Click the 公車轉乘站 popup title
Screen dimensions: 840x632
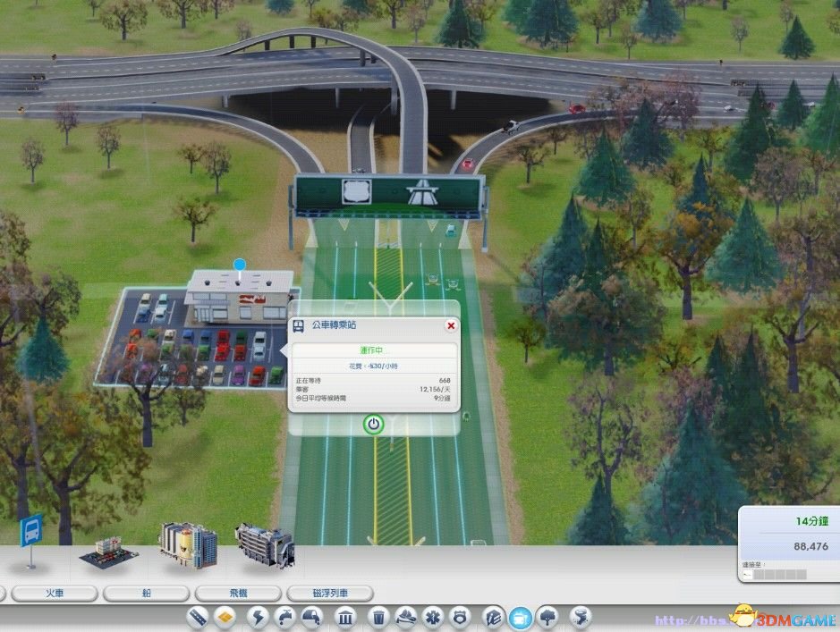pyautogui.click(x=335, y=325)
